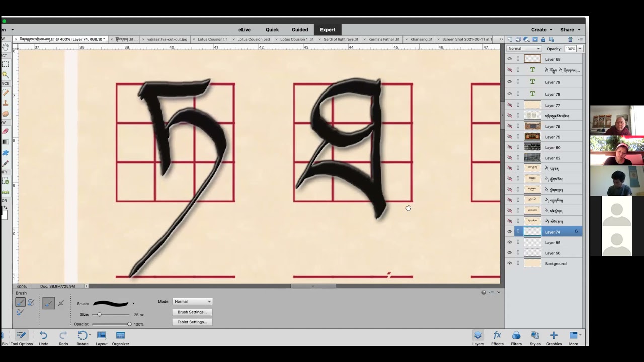644x362 pixels.
Task: Switch to the Karma's Father .tif tab
Action: pos(384,39)
